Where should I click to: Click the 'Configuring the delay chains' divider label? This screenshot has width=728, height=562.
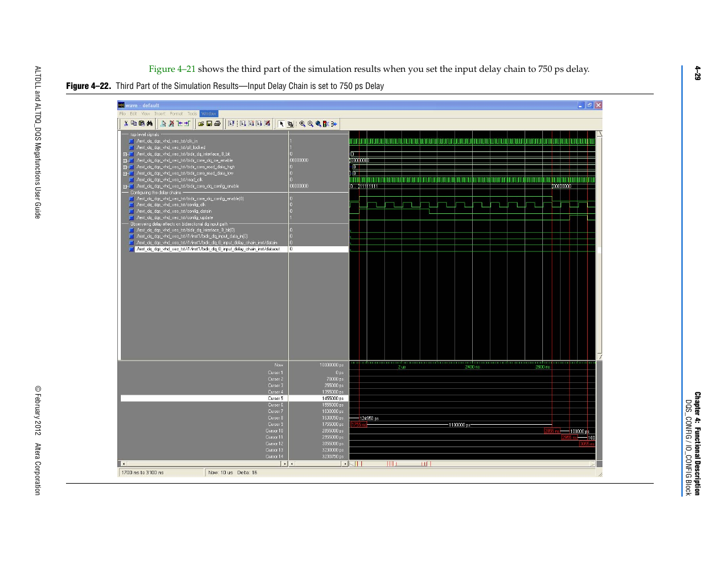point(156,193)
